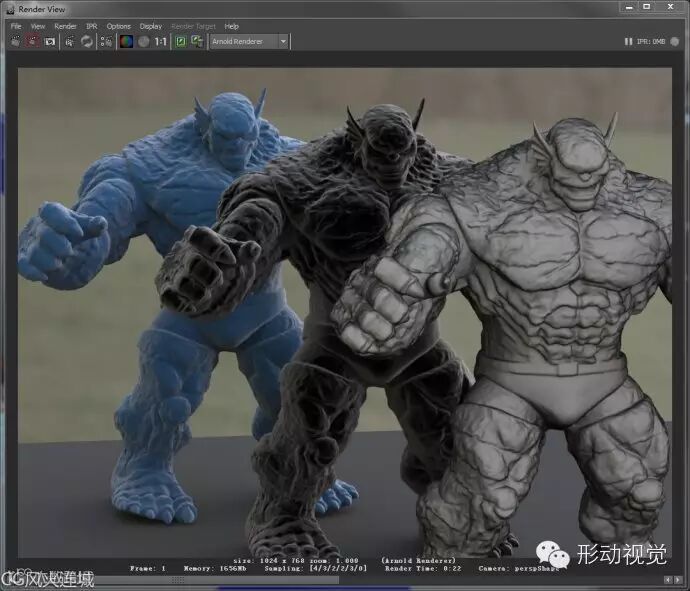Open the File menu
The image size is (690, 591).
point(16,26)
